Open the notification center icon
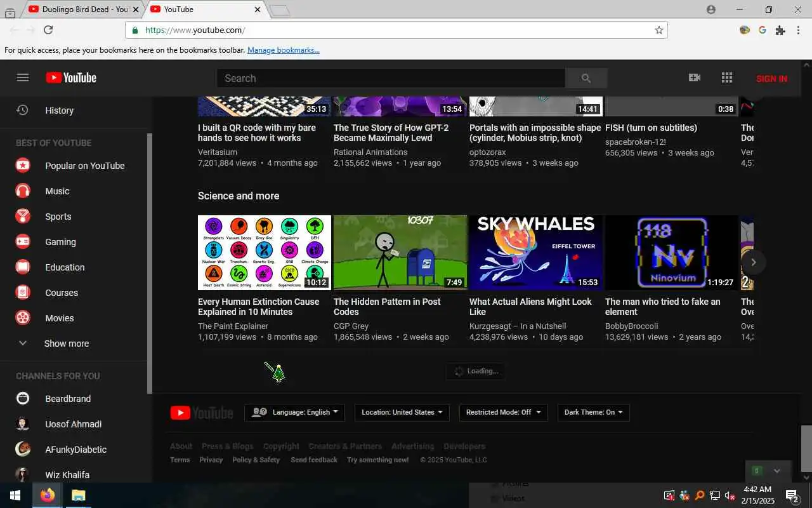Viewport: 812px width, 508px height. 792,495
